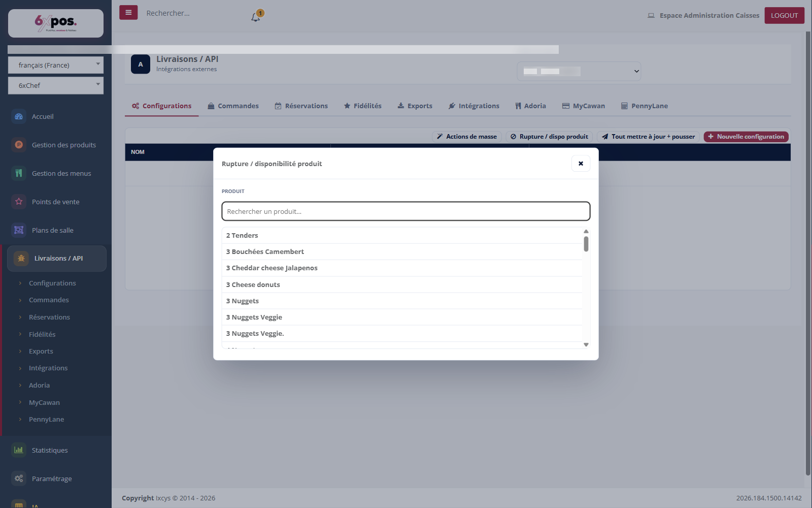Select product 3 Nuggets Veggie. with period
Image resolution: width=812 pixels, height=508 pixels.
pyautogui.click(x=402, y=334)
